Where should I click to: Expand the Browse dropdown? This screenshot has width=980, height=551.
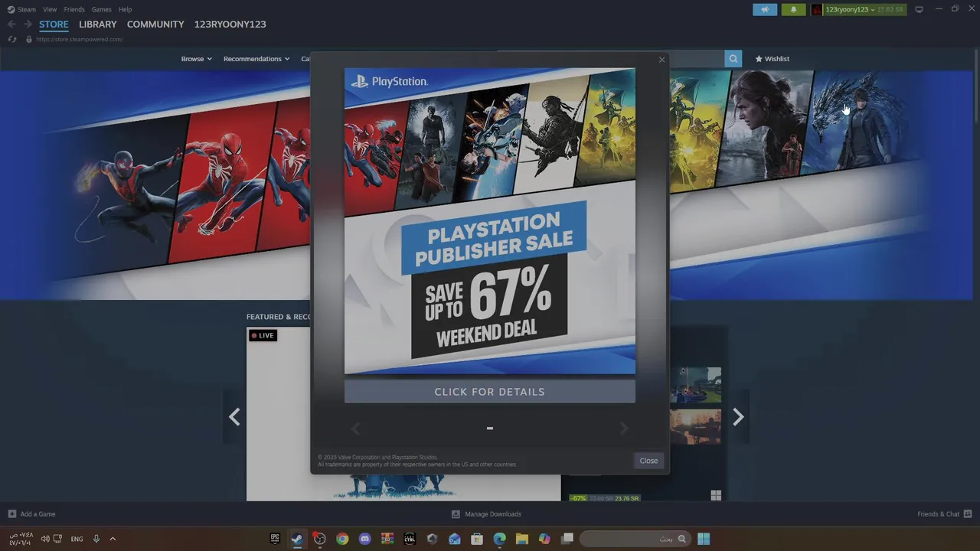(196, 59)
